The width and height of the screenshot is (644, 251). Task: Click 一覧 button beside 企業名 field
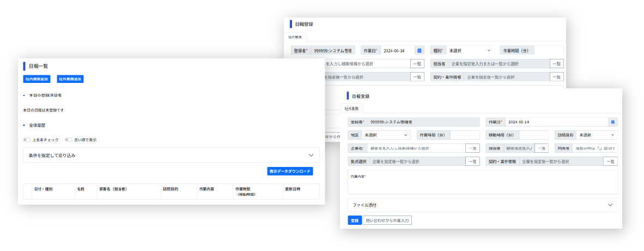[472, 148]
